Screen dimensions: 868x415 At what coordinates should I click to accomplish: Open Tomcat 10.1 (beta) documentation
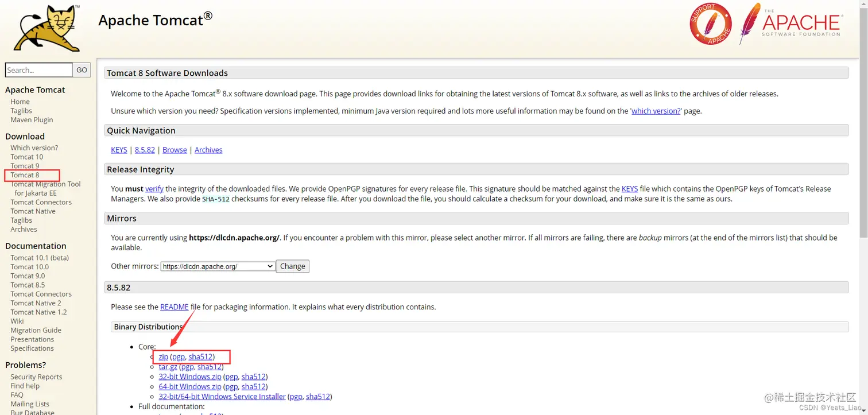pyautogui.click(x=40, y=258)
